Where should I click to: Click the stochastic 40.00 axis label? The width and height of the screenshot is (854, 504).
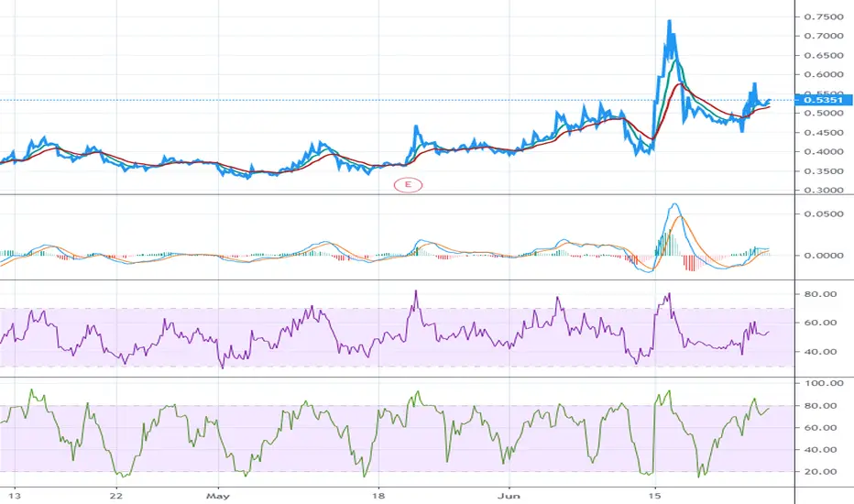tap(820, 450)
